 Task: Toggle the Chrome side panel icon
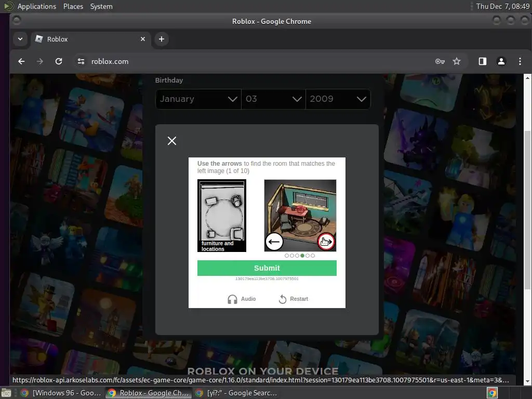click(483, 61)
